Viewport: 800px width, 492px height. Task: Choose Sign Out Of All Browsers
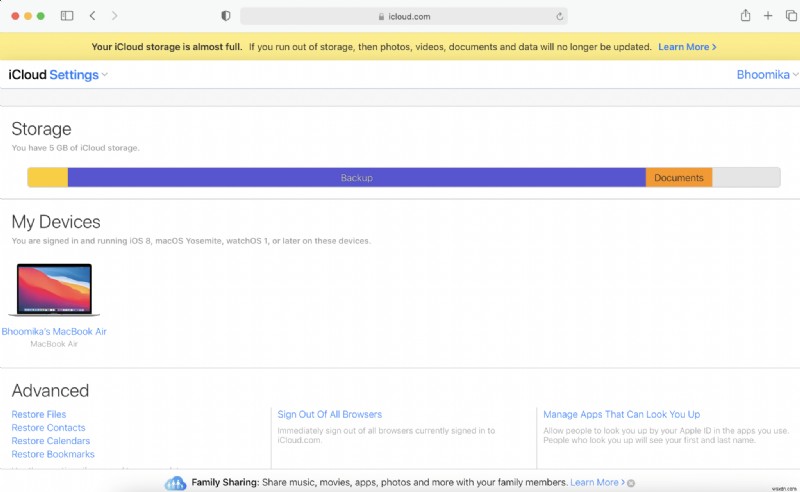(x=330, y=414)
